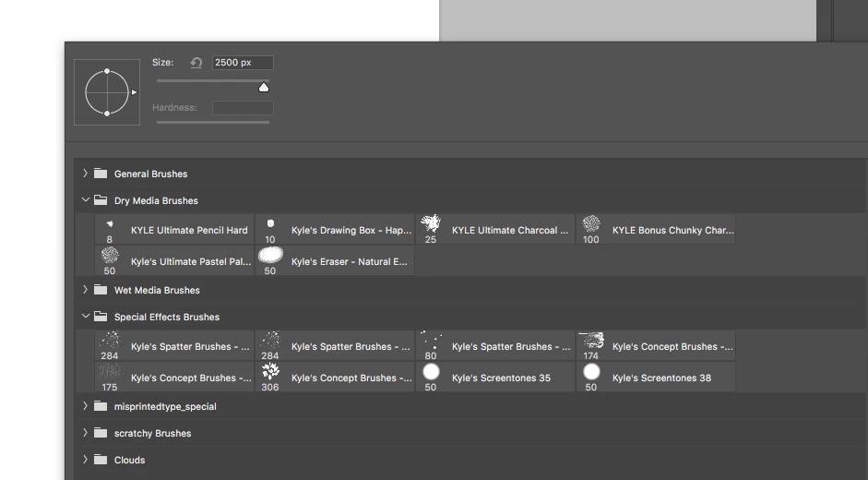Click the Size slider handle
Screen dimensions: 868x480
pos(264,88)
